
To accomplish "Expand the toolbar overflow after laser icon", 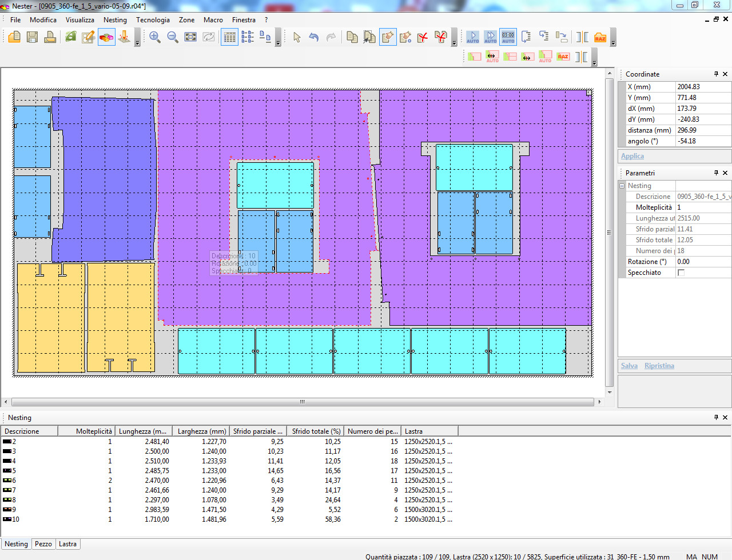I will click(x=137, y=38).
